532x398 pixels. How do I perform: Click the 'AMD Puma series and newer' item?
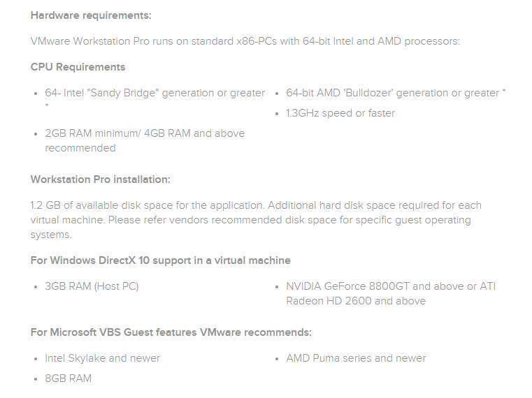[356, 358]
